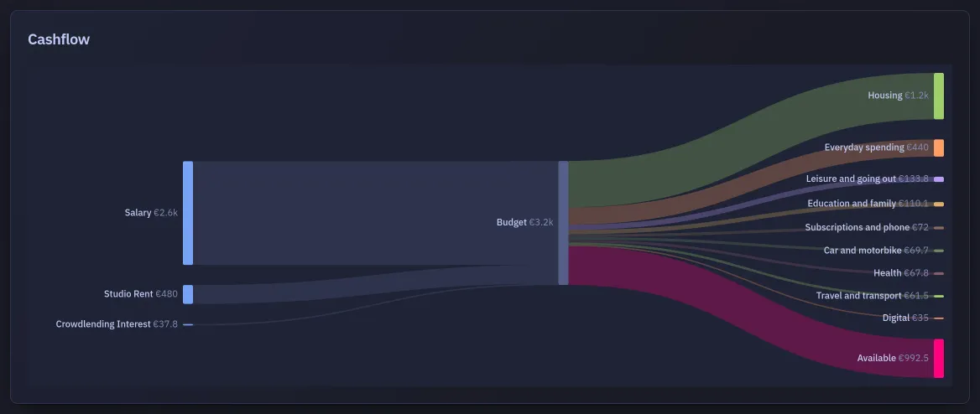Click the 'Education and family €110.1' label
980x414 pixels.
[x=868, y=204]
